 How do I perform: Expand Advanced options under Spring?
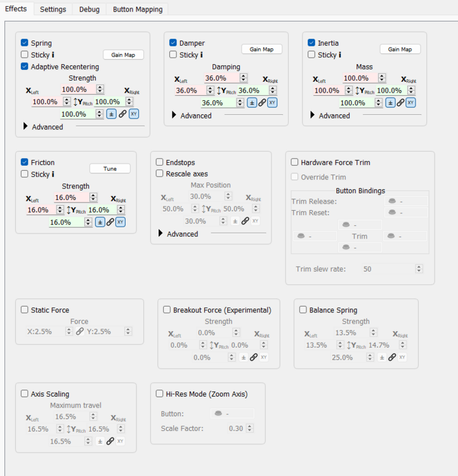(x=25, y=127)
